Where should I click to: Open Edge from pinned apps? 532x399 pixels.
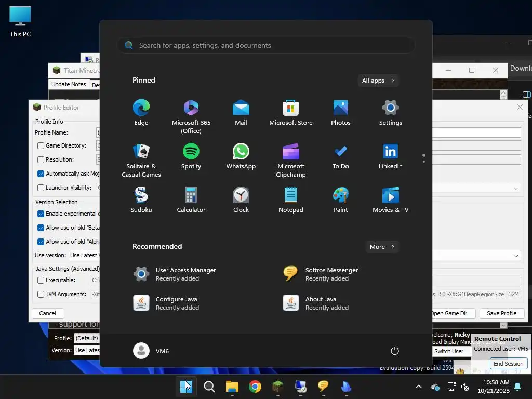coord(141,113)
